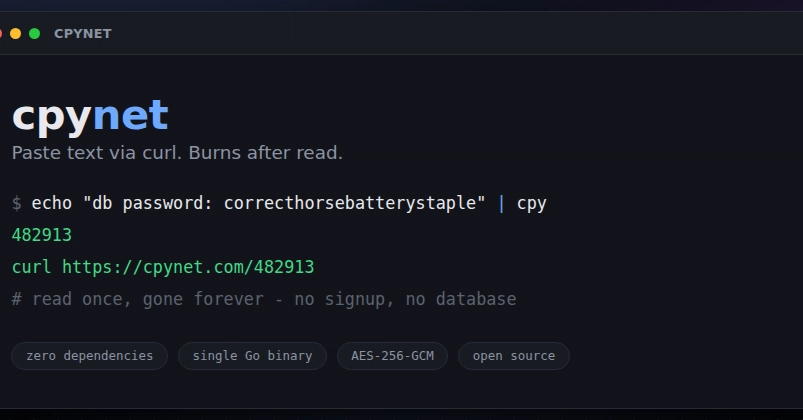The height and width of the screenshot is (420, 803).
Task: Select the 'AES-256-GCM' badge
Action: (x=392, y=356)
